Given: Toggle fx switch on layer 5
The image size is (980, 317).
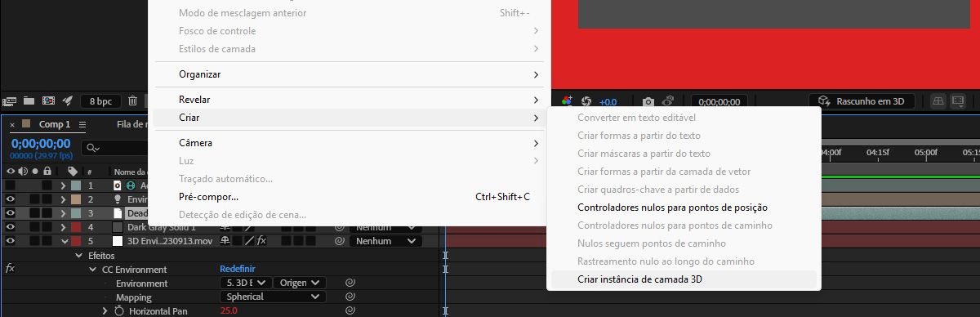Looking at the screenshot, I should coord(261,241).
